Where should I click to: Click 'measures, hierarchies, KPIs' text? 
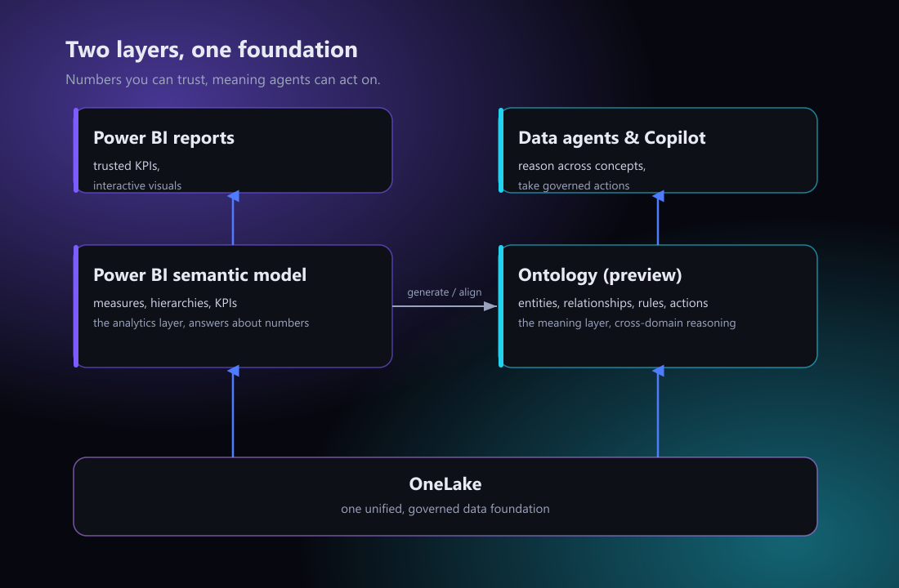[165, 303]
